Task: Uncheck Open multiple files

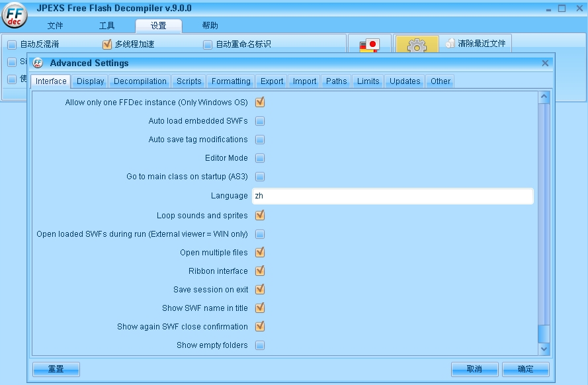Action: pyautogui.click(x=260, y=252)
